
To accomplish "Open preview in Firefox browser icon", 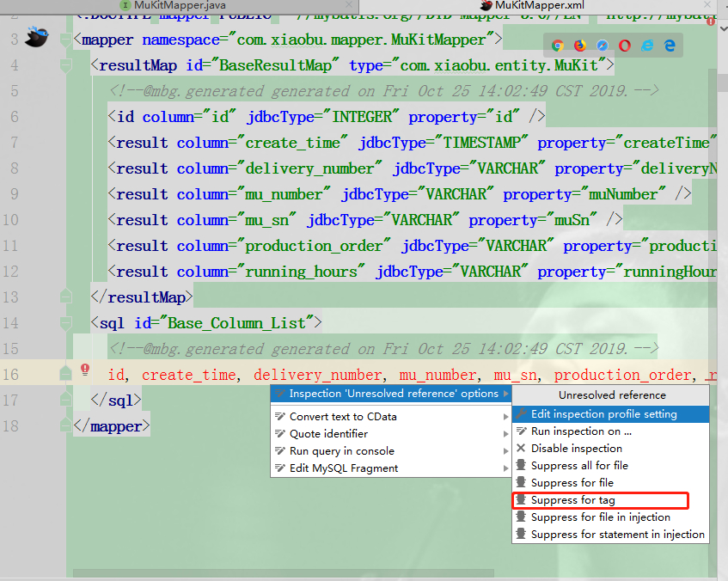I will [x=580, y=46].
